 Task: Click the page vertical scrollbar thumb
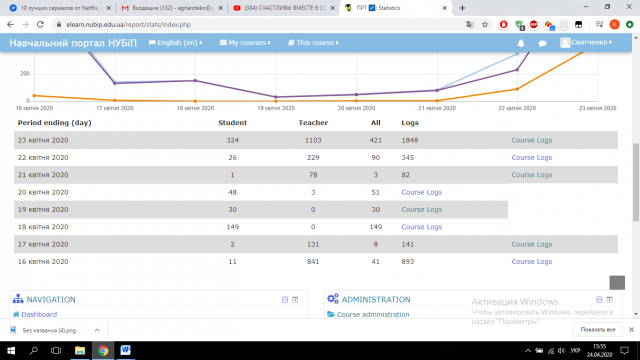(x=636, y=182)
